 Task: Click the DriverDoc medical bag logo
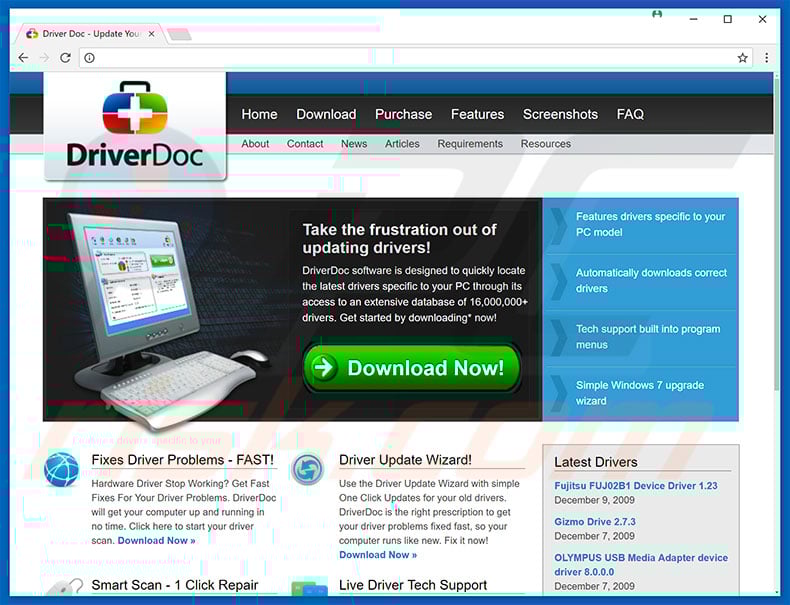[135, 107]
